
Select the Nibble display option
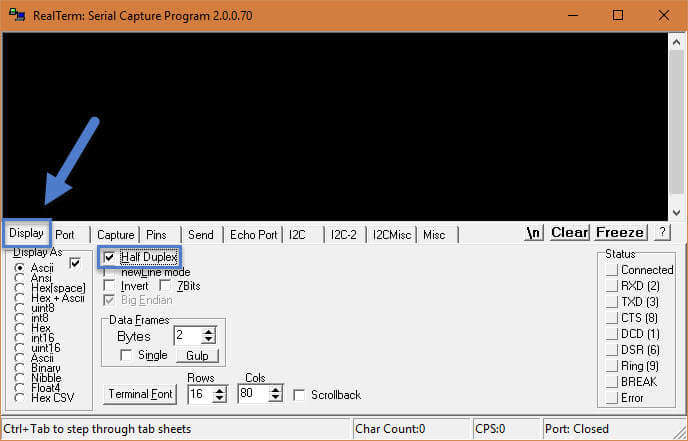pyautogui.click(x=19, y=378)
